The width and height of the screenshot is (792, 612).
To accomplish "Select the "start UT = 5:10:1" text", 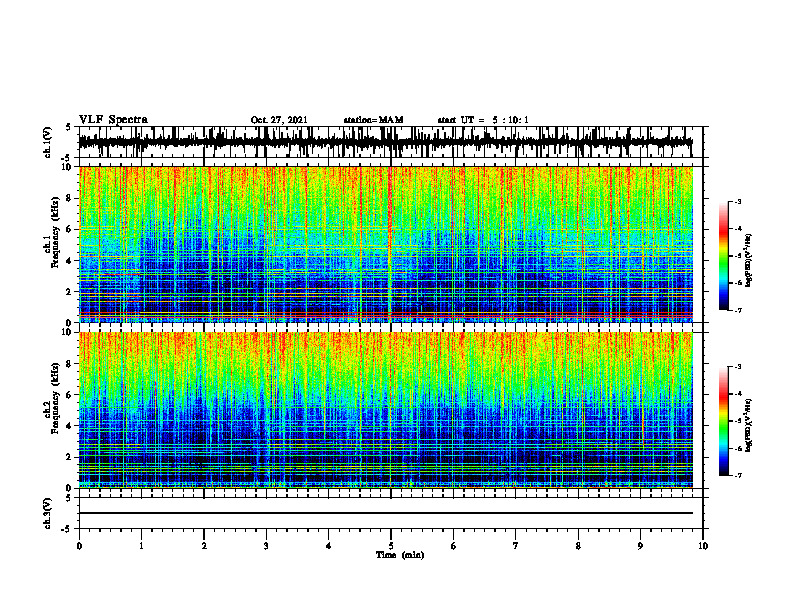I will tap(483, 120).
